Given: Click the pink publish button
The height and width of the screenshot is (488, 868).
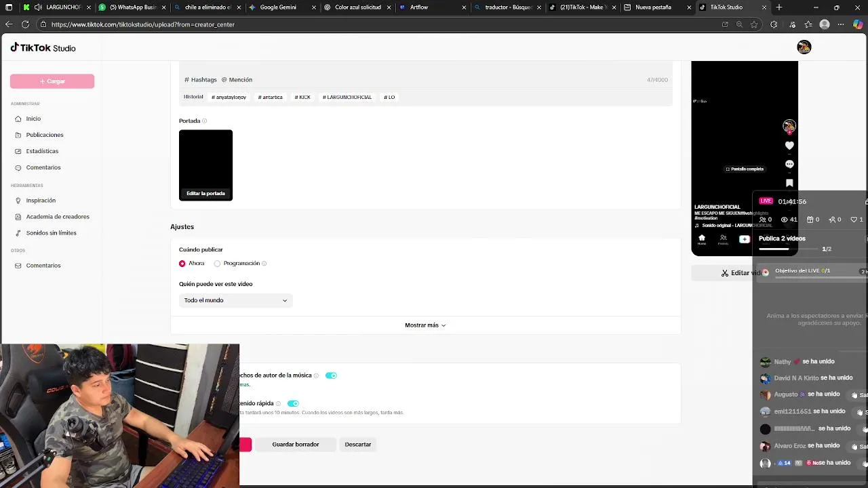Looking at the screenshot, I should (x=245, y=445).
